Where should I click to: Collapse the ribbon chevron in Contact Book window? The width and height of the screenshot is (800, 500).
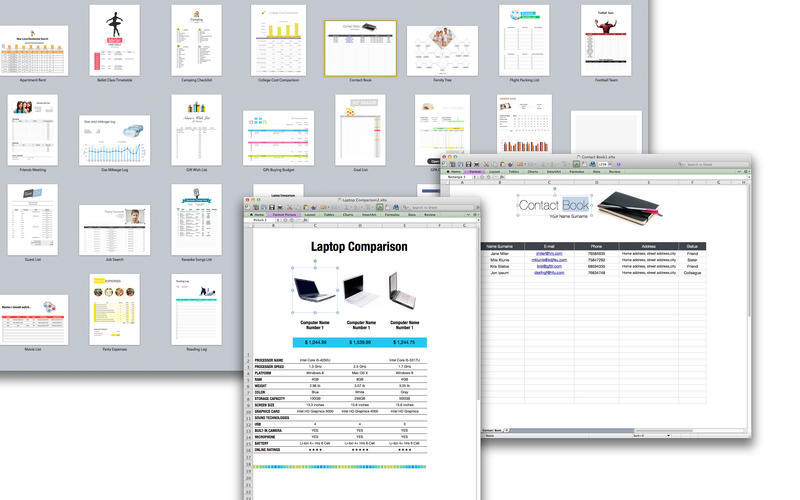point(739,171)
